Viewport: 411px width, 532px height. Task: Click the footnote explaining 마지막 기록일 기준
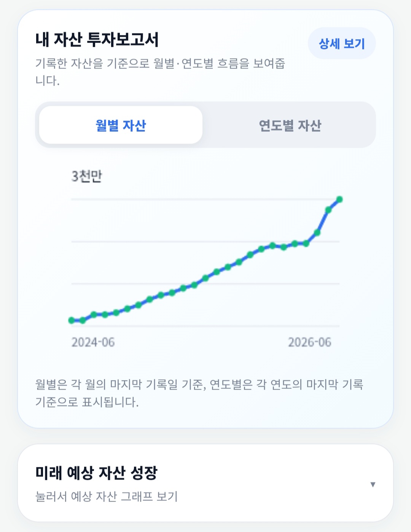click(x=199, y=393)
